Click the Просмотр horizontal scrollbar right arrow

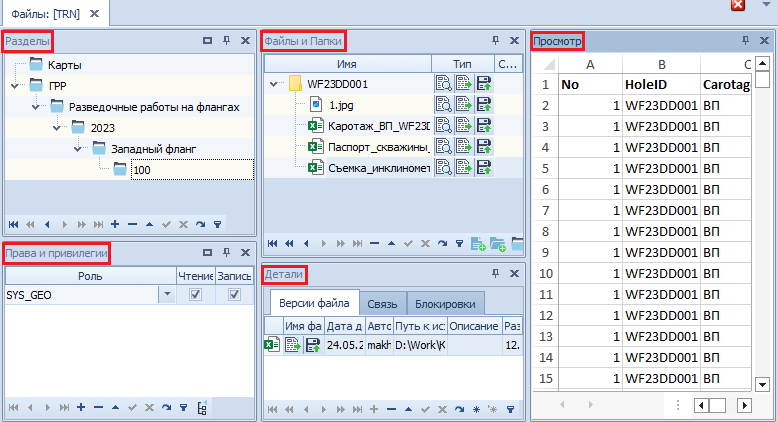743,406
